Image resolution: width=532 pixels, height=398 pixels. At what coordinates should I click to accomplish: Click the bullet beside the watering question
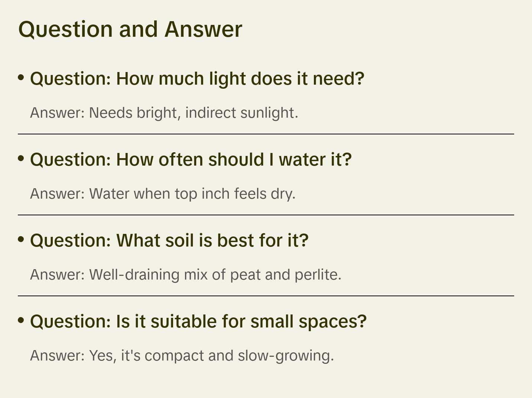tap(21, 159)
